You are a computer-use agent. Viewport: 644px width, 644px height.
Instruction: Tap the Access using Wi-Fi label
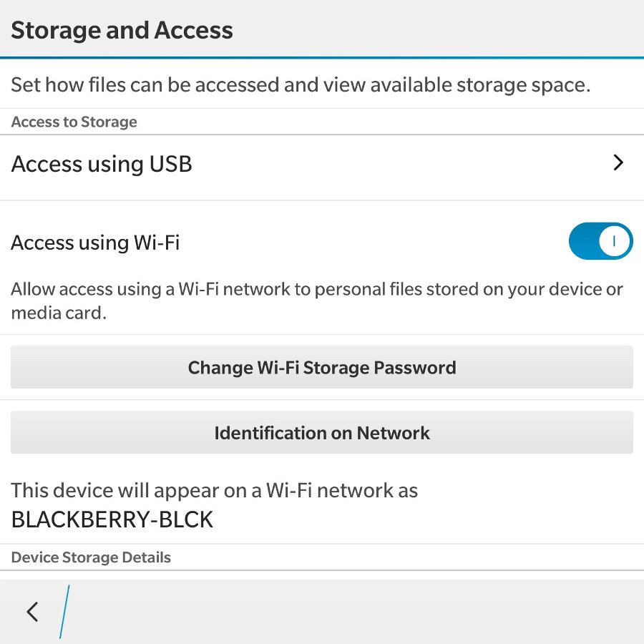coord(95,243)
